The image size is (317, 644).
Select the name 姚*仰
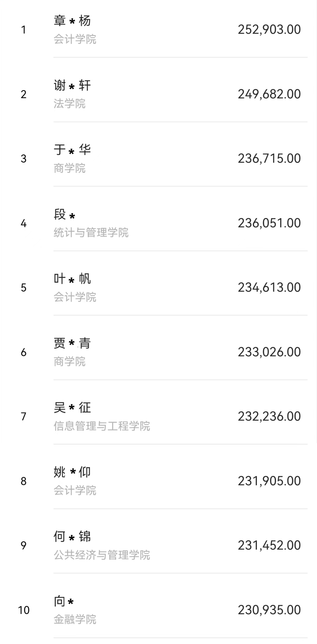click(72, 472)
